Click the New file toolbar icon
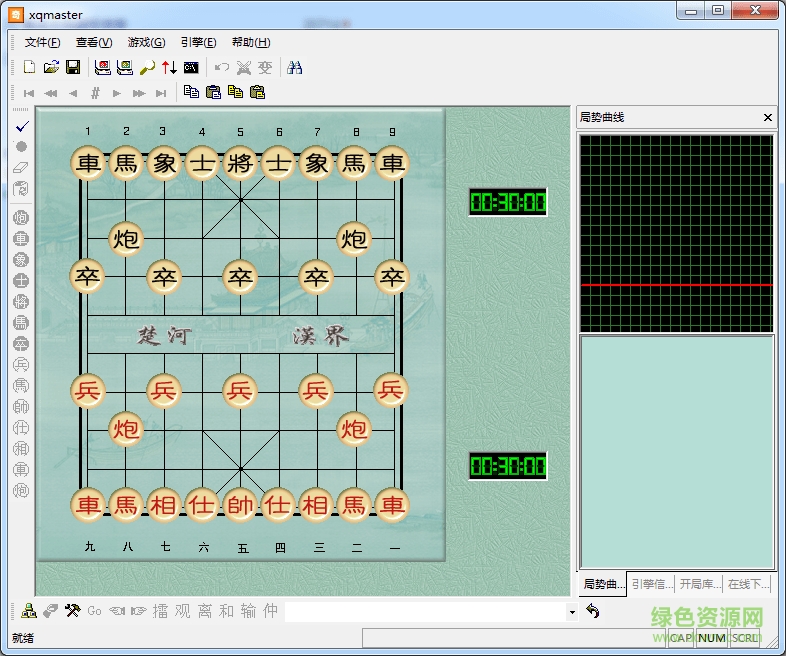This screenshot has width=786, height=656. point(29,67)
